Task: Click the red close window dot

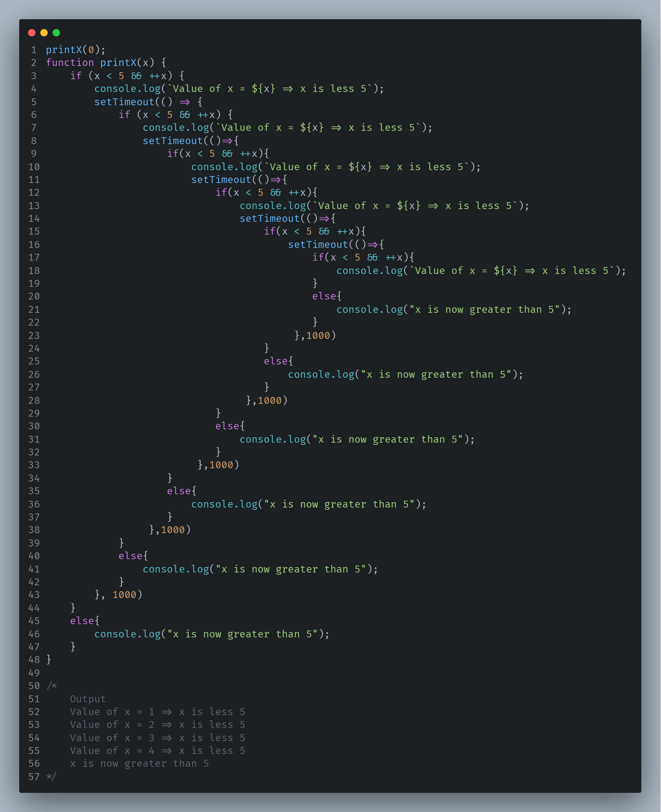Action: tap(32, 33)
